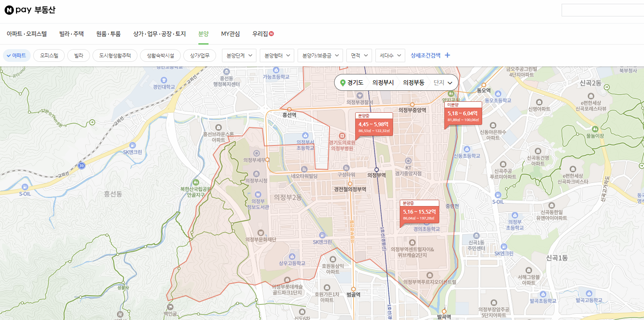Expand the 세대수 filter dropdown
Screen dimensions: 644x320
390,55
